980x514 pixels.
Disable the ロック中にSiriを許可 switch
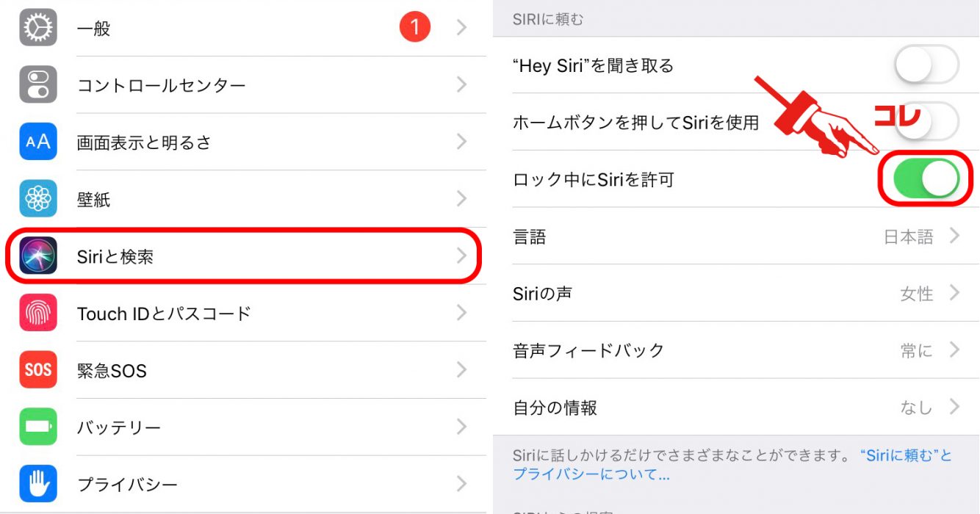(926, 179)
